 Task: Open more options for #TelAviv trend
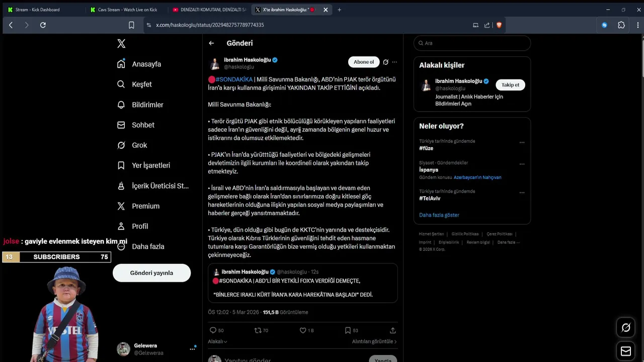pyautogui.click(x=522, y=193)
